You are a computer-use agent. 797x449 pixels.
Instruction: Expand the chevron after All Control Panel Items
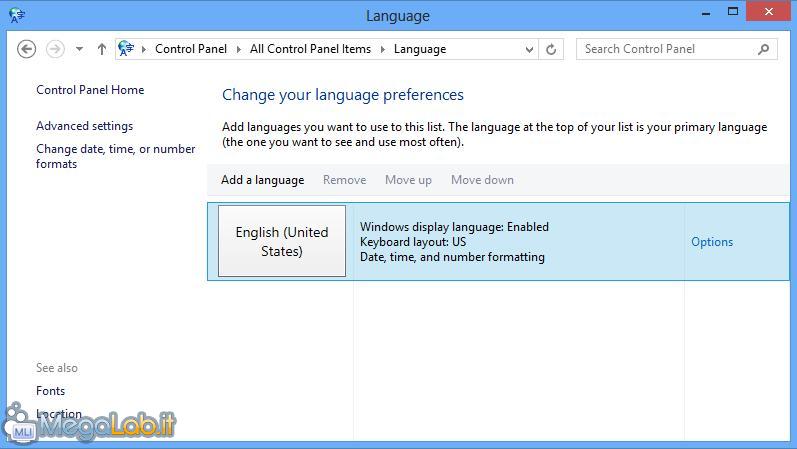click(383, 49)
